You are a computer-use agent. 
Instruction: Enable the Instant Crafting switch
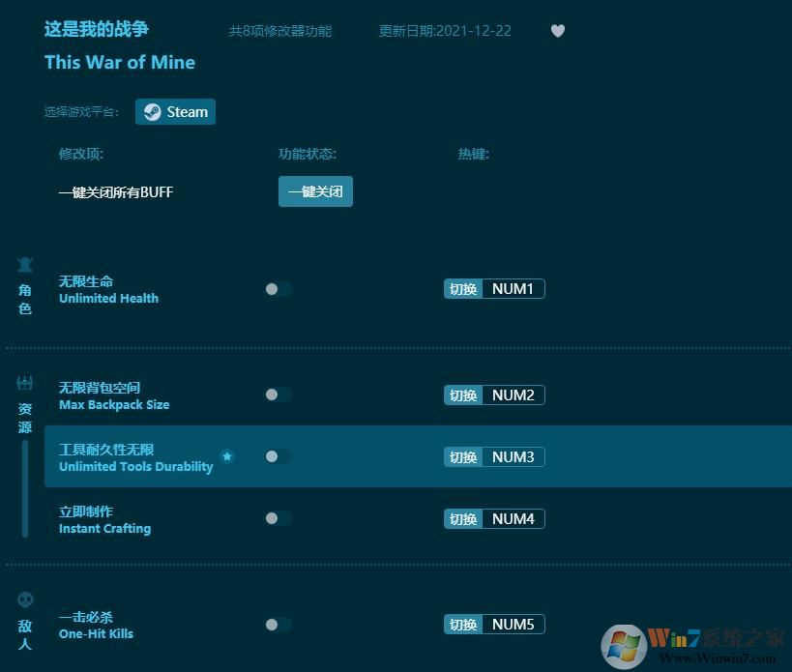pyautogui.click(x=278, y=518)
